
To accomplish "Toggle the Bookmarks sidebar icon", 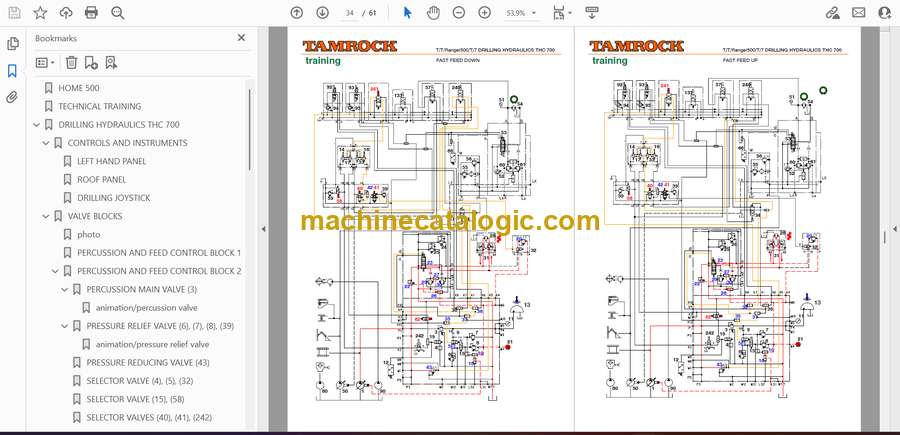I will pyautogui.click(x=12, y=71).
